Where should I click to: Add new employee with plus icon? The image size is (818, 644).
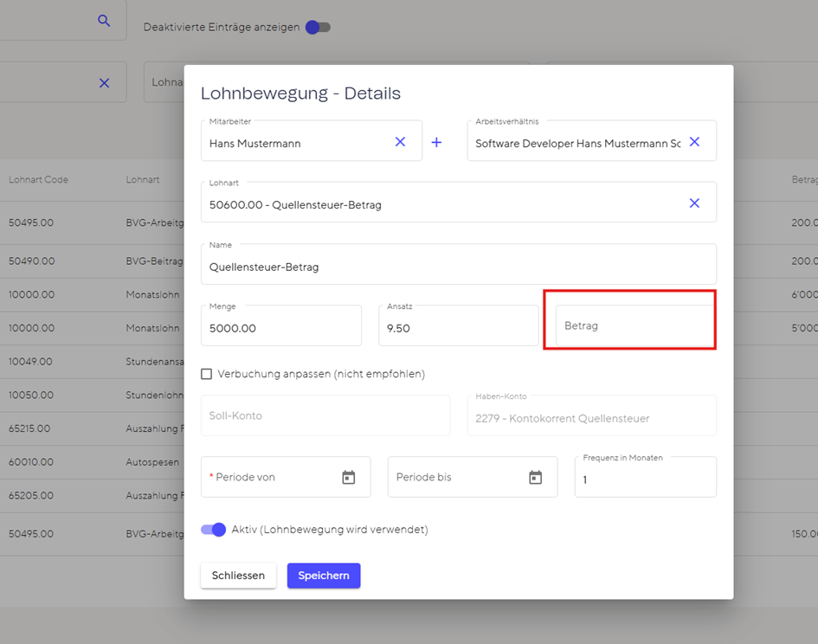(436, 142)
